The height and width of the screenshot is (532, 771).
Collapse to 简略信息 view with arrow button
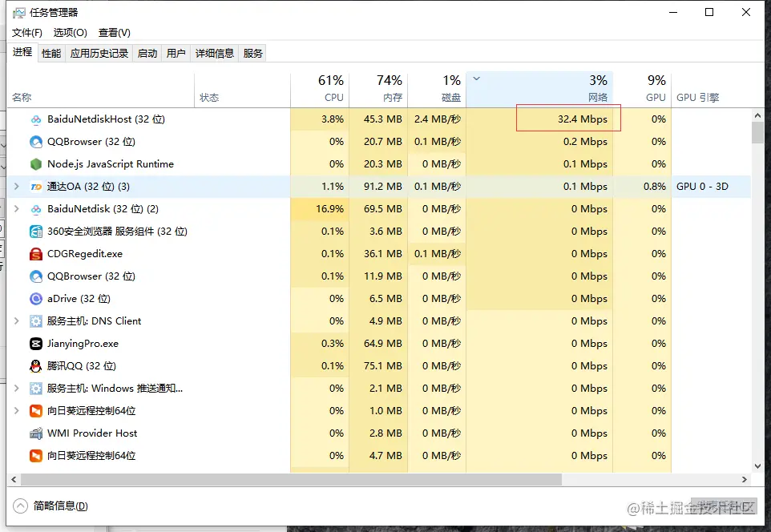[20, 506]
